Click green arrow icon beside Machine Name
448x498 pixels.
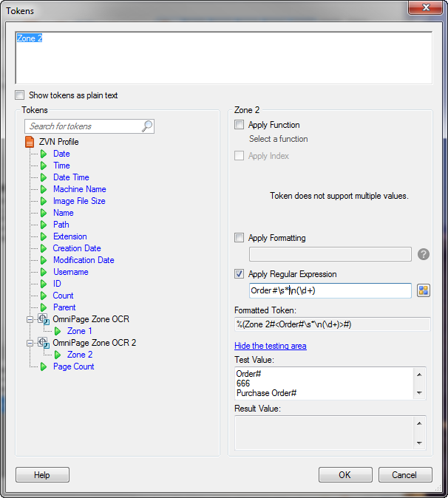(44, 189)
